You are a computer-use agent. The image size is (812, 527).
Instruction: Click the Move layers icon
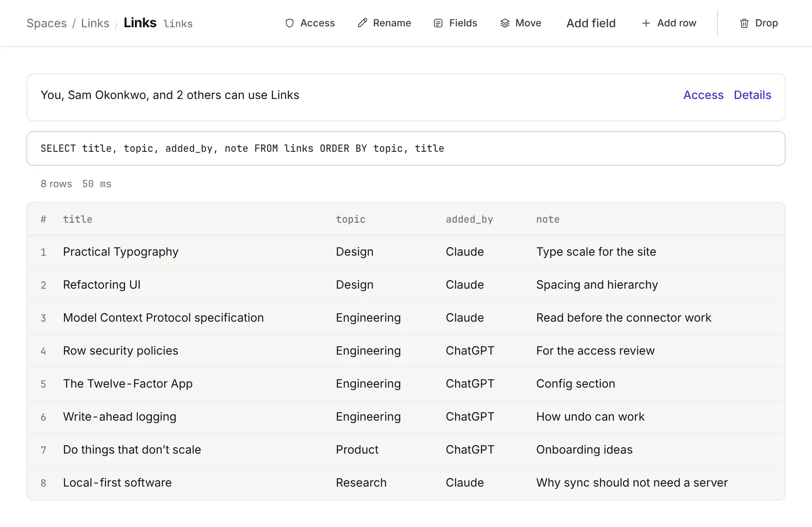(505, 23)
